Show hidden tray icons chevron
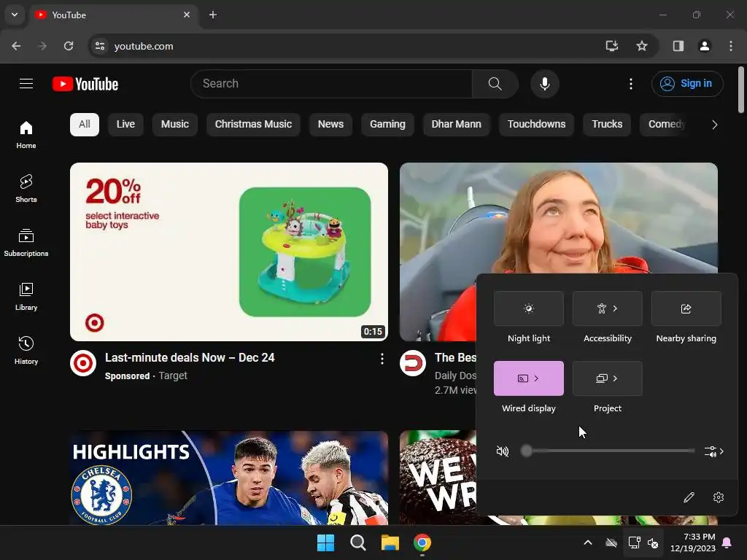747x560 pixels. pyautogui.click(x=588, y=542)
